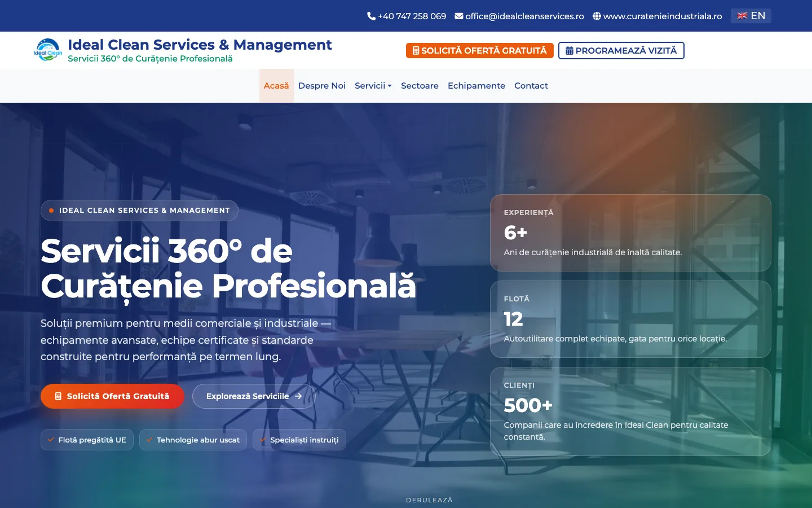Click the UK flag language icon

pos(742,16)
